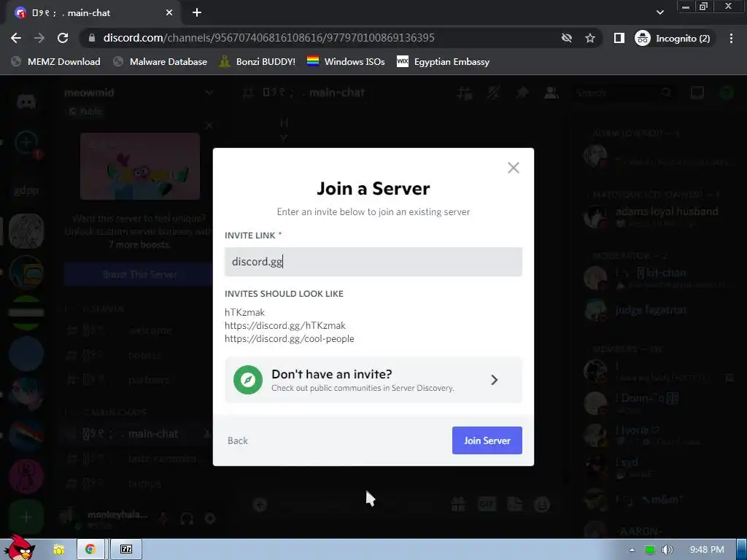Click the Chrome back arrow
The width and height of the screenshot is (747, 560).
(16, 38)
